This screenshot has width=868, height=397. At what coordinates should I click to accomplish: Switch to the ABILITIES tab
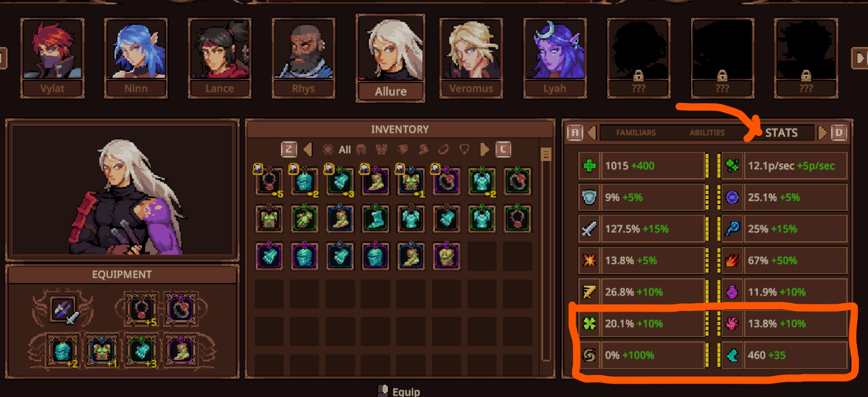point(707,133)
